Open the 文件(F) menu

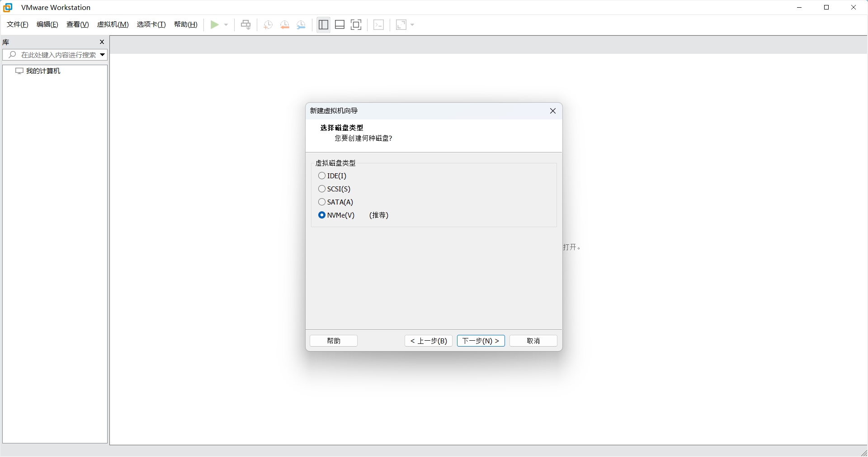18,24
